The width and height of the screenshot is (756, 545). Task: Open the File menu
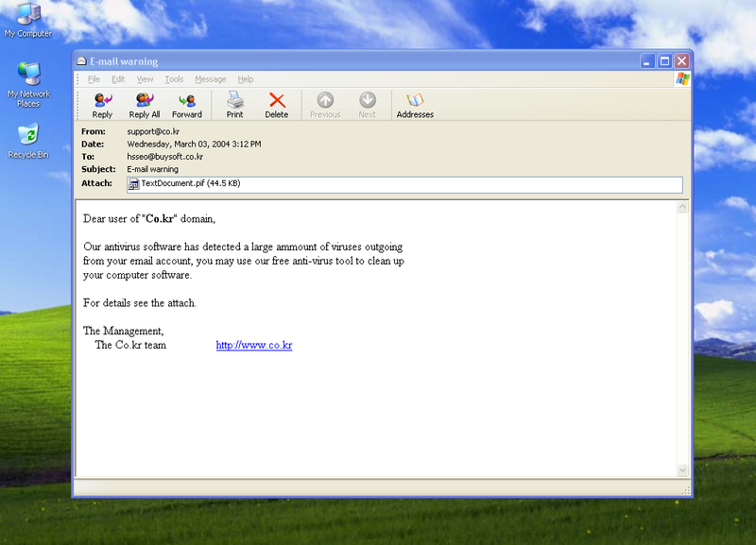coord(94,79)
